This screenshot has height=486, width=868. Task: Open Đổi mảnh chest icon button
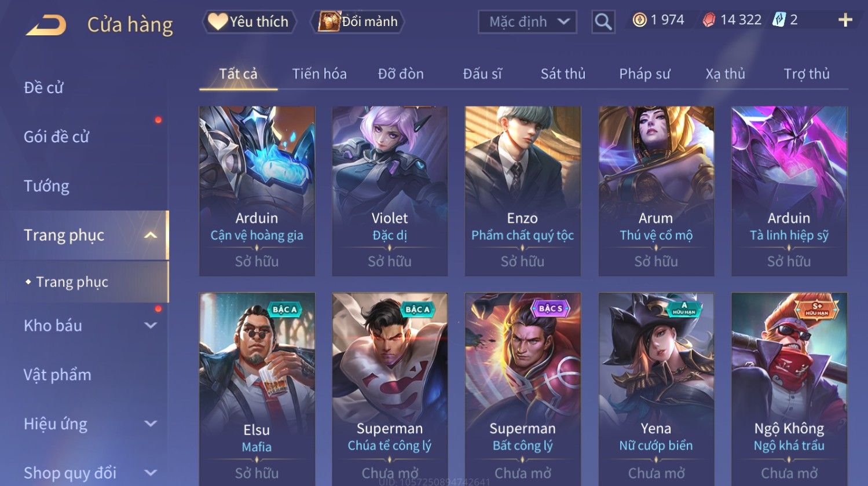[357, 21]
